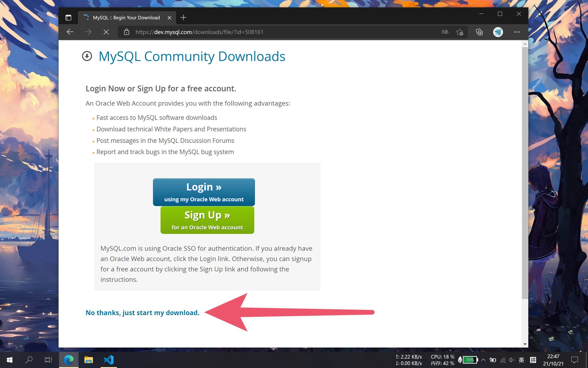588x368 pixels.
Task: Click the 76% battery indicator
Action: 470,360
